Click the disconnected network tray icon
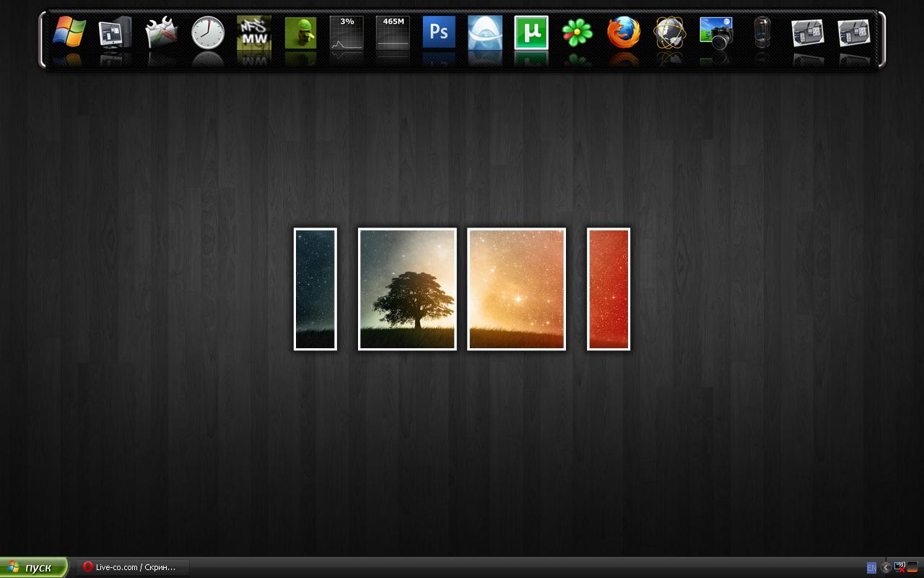Image resolution: width=924 pixels, height=578 pixels. pyautogui.click(x=899, y=567)
